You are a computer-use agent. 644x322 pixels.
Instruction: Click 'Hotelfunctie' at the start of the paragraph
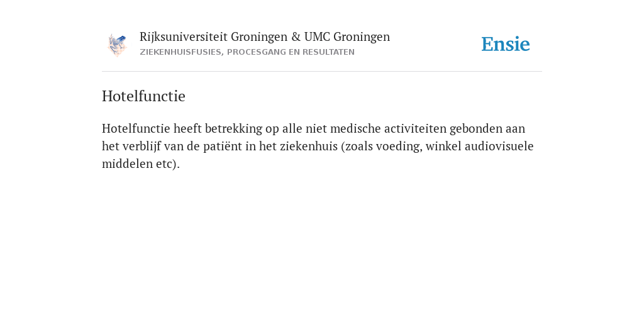136,128
